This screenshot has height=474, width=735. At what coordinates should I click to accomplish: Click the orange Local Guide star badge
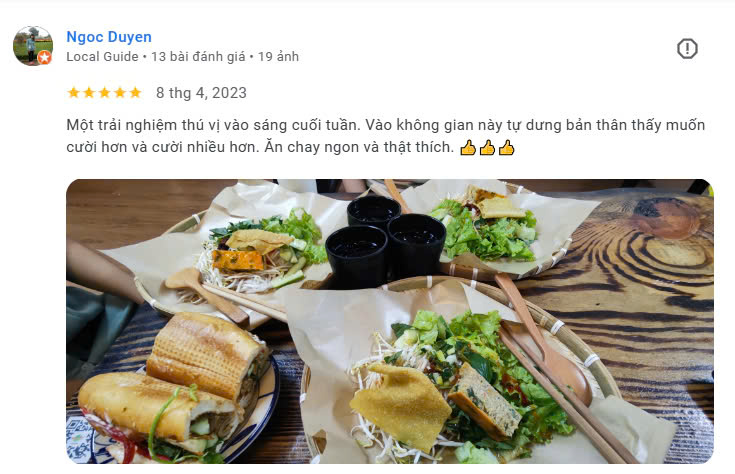click(45, 58)
